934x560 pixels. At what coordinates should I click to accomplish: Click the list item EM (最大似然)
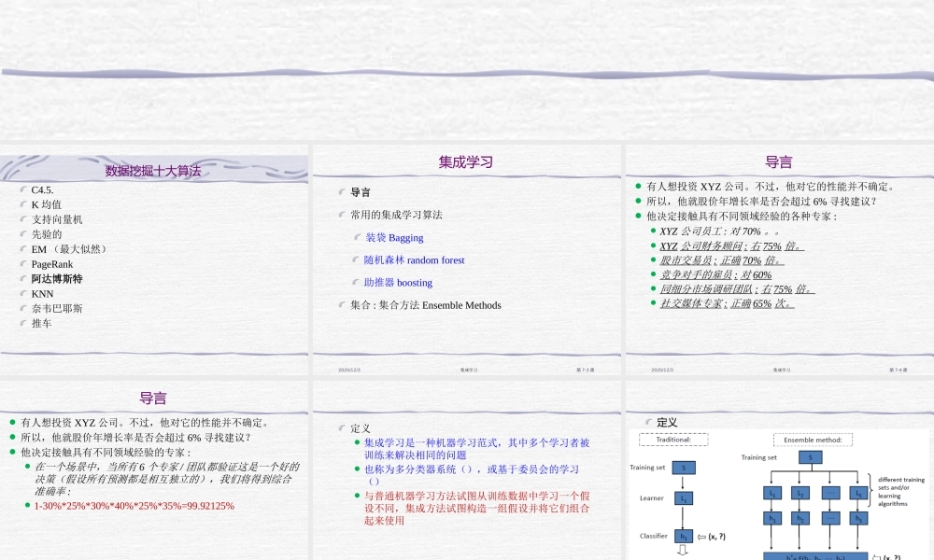(x=69, y=249)
